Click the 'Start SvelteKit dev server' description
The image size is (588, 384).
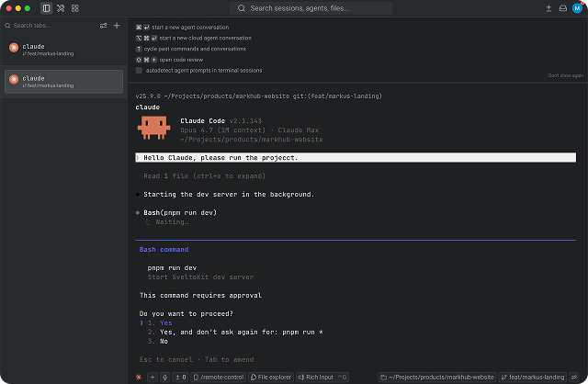200,277
